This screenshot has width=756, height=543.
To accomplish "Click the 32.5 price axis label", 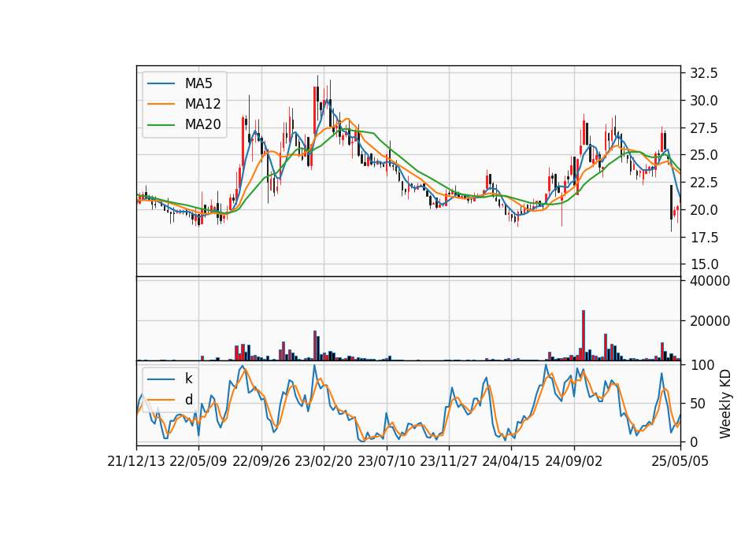I will tap(704, 73).
